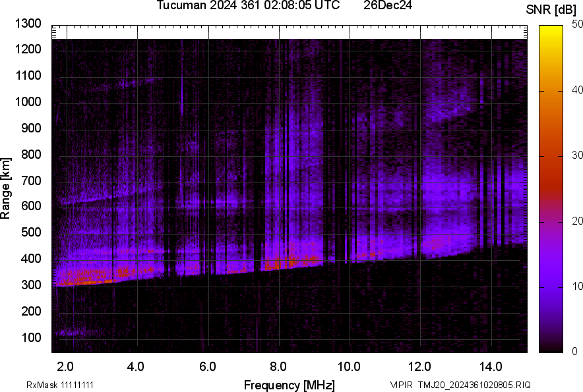Click the "26Dec24" date label

pos(392,6)
